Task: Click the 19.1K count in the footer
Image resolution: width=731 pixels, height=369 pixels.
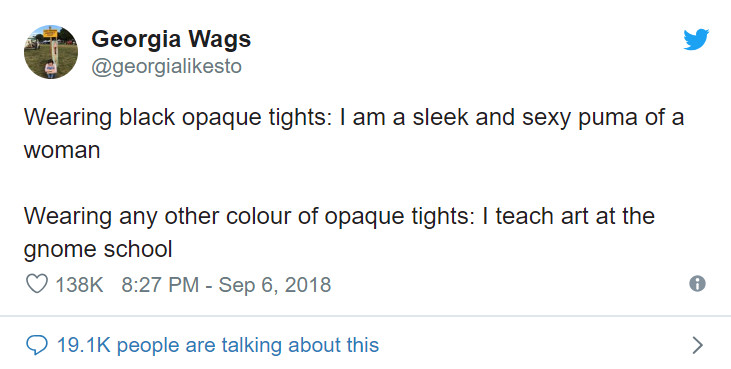Action: 83,345
